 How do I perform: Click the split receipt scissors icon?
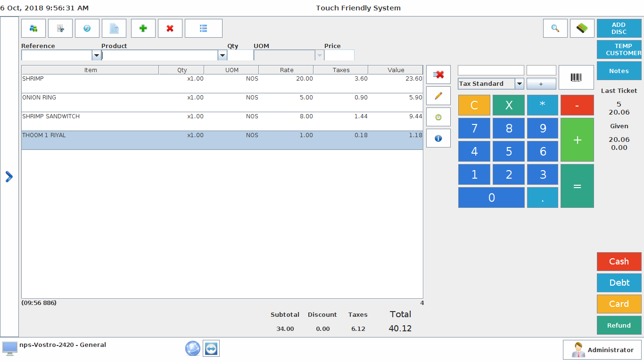[60, 28]
